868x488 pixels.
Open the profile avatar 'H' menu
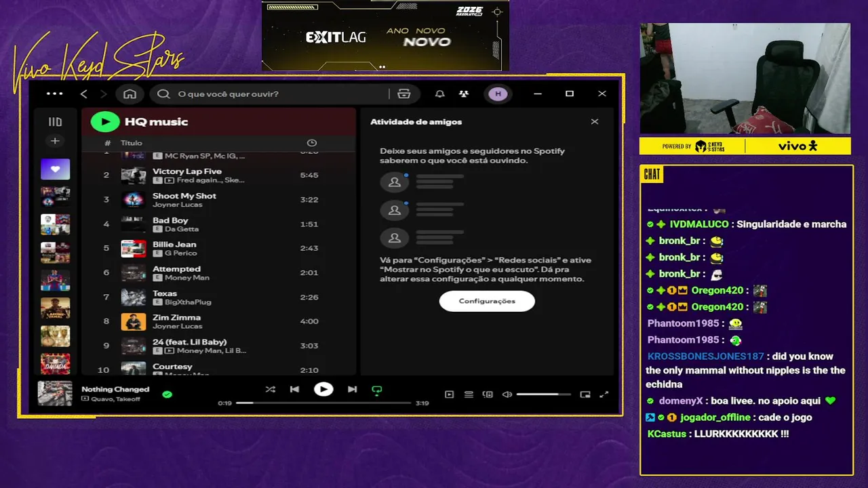point(498,94)
